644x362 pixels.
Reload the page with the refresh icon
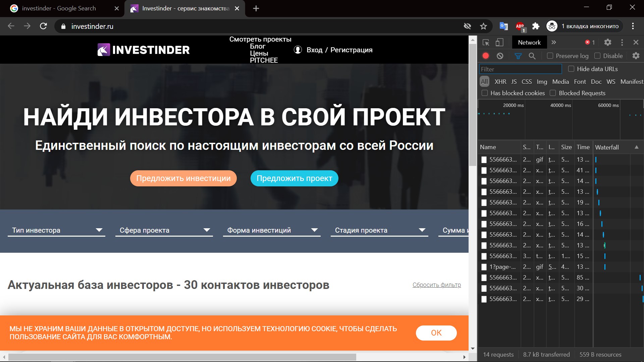tap(43, 26)
